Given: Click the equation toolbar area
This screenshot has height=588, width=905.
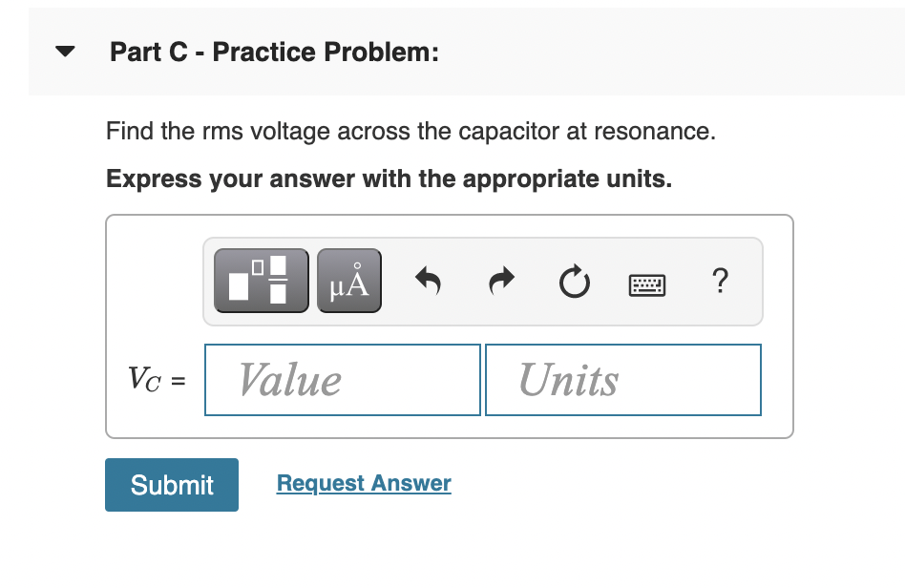Looking at the screenshot, I should 482,280.
